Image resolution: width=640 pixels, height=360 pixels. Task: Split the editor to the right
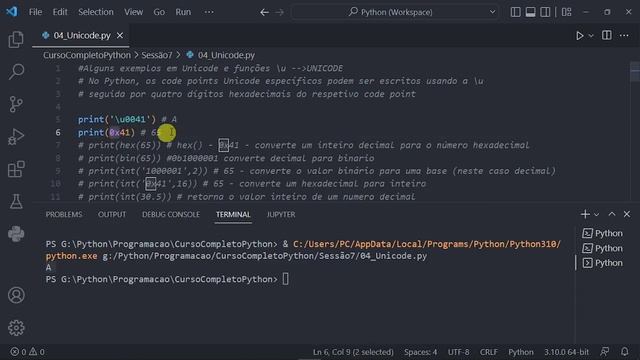point(607,36)
